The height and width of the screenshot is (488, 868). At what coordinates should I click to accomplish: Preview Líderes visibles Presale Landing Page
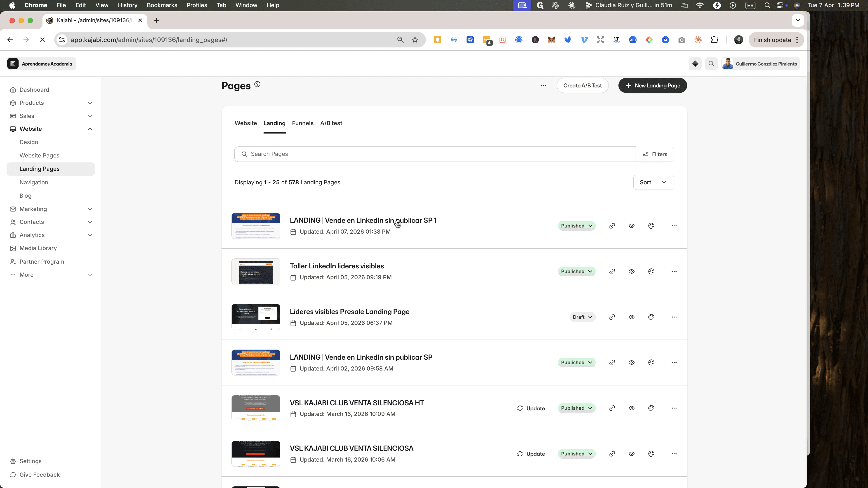point(632,317)
